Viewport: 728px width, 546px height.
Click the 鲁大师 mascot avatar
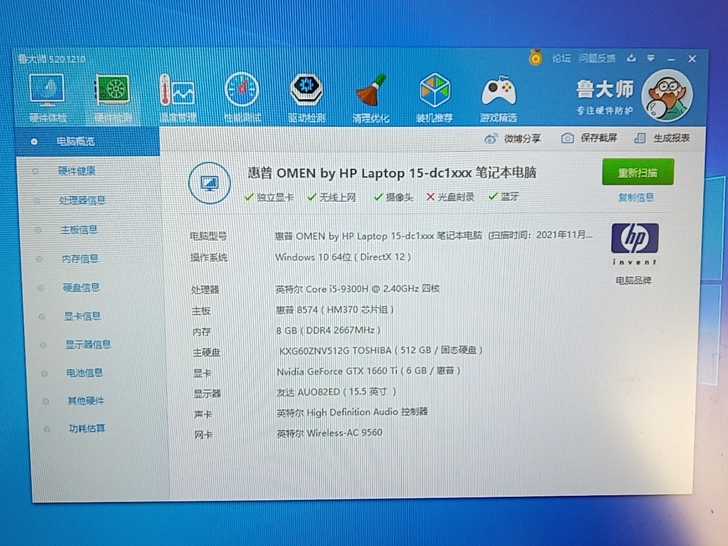click(x=667, y=96)
